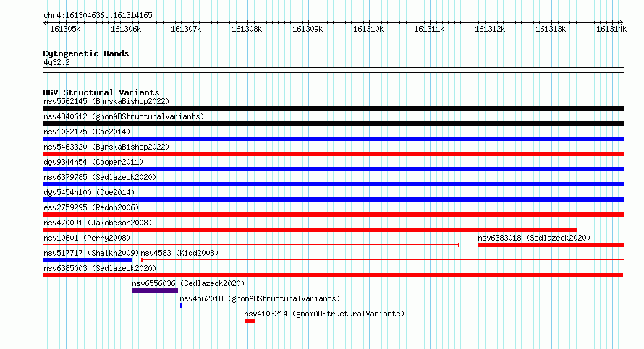
Task: Click the 161310k ruler label
Action: 368,29
